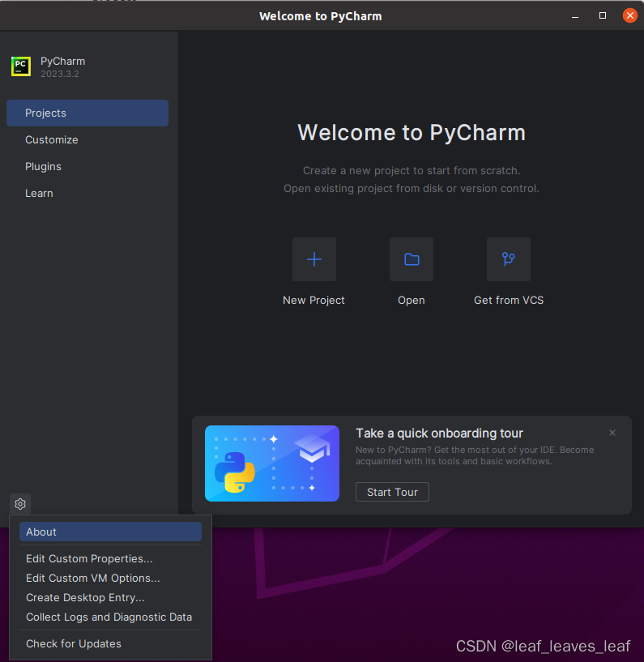Choose Check for Updates menu item
This screenshot has width=644, height=662.
[x=110, y=644]
